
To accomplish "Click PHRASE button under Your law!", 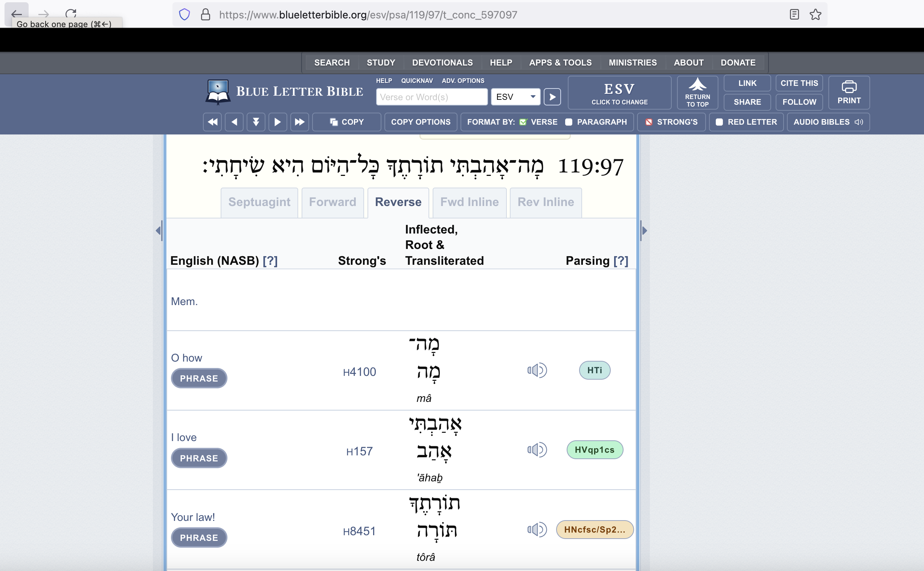I will pos(199,538).
